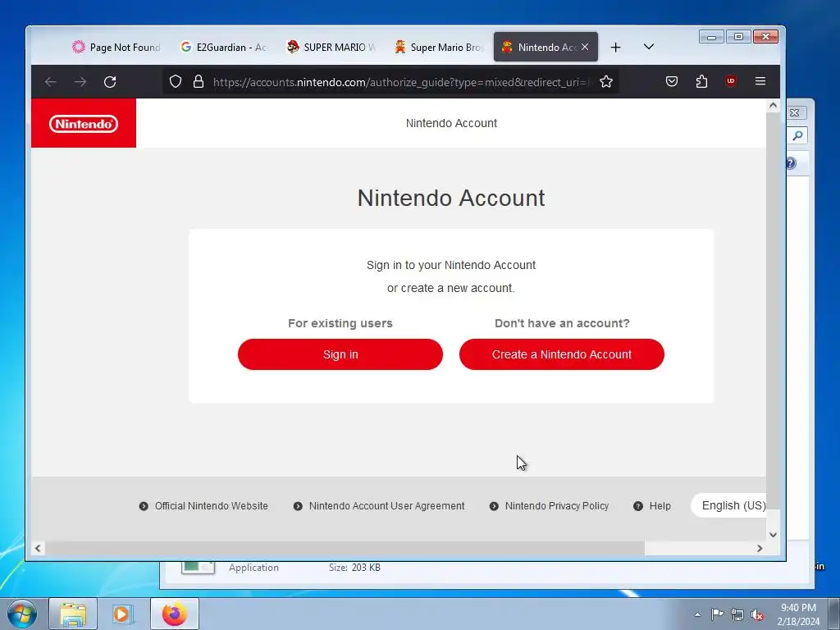List all tabs dropdown arrow
840x630 pixels.
(x=649, y=47)
